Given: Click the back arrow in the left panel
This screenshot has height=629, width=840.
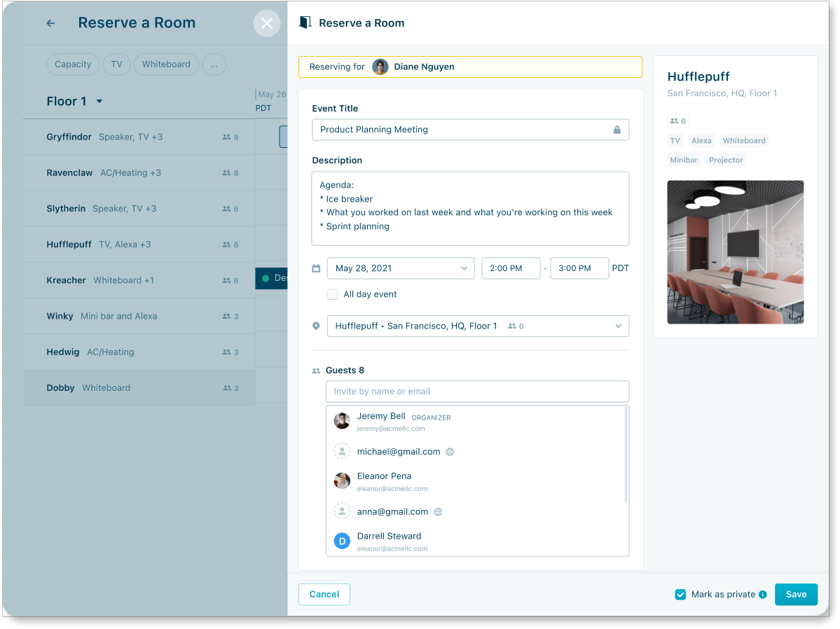Looking at the screenshot, I should pyautogui.click(x=50, y=22).
